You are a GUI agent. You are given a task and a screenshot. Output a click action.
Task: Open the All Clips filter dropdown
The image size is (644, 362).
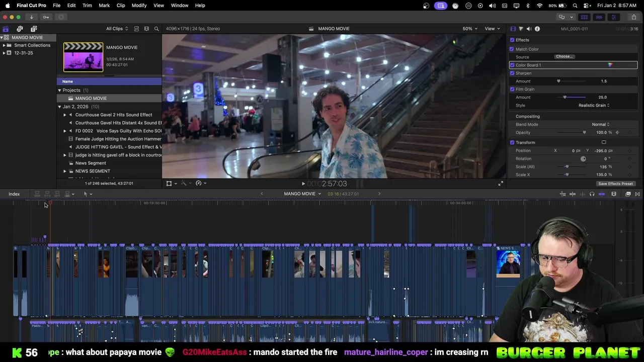(x=117, y=29)
